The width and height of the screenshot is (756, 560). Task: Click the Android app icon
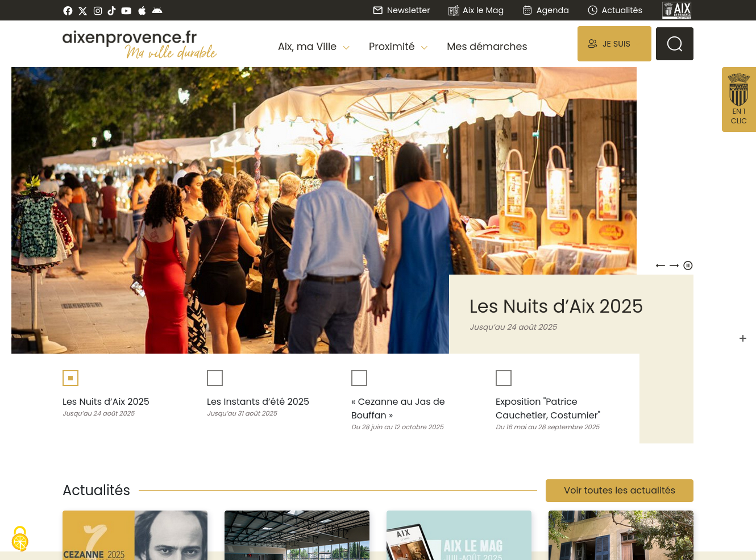tap(157, 11)
